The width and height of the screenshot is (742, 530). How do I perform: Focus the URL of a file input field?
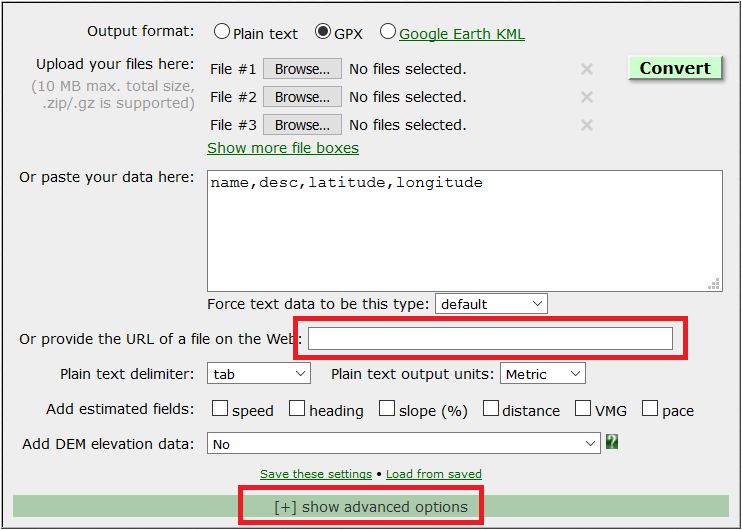point(490,338)
